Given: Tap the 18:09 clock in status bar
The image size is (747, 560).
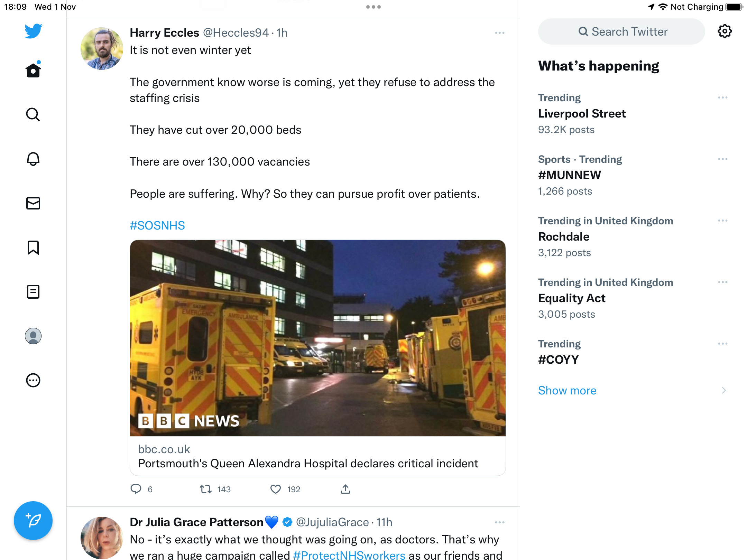Looking at the screenshot, I should [15, 7].
